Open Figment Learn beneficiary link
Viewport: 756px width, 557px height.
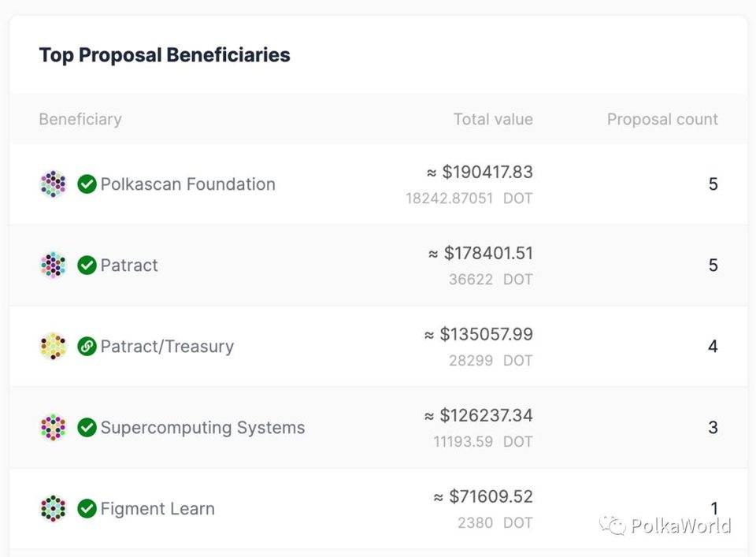157,509
